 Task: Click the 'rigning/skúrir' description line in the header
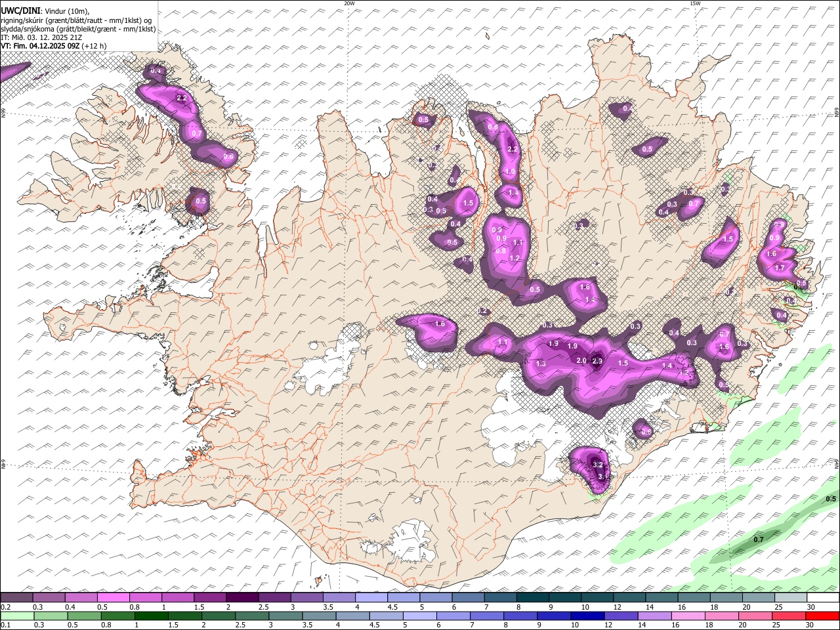point(76,20)
